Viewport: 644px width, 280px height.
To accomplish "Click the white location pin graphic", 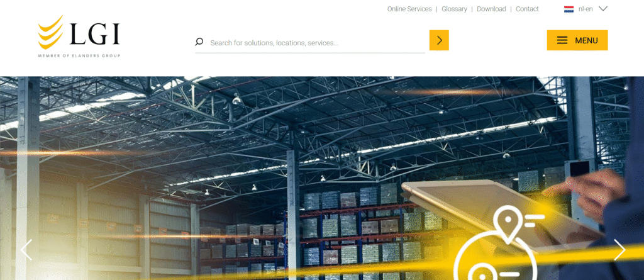I will click(x=508, y=224).
